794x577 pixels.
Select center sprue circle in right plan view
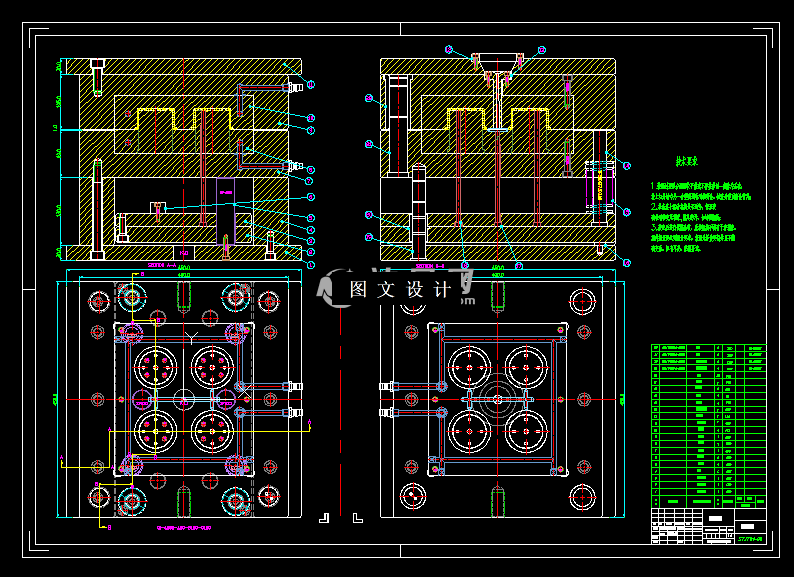[x=498, y=399]
